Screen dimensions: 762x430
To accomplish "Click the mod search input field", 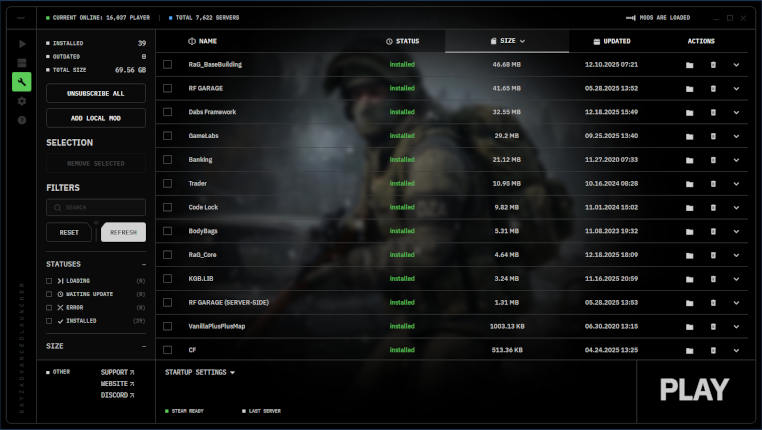I will click(x=96, y=207).
